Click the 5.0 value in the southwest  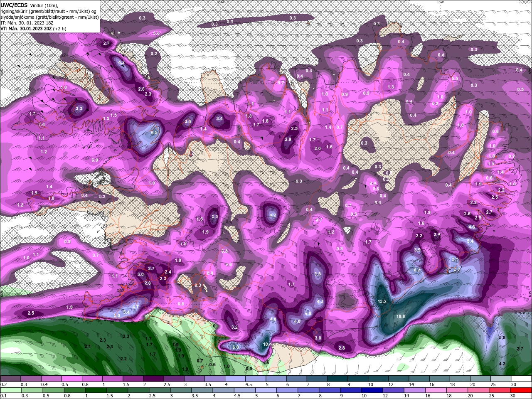[117, 315]
